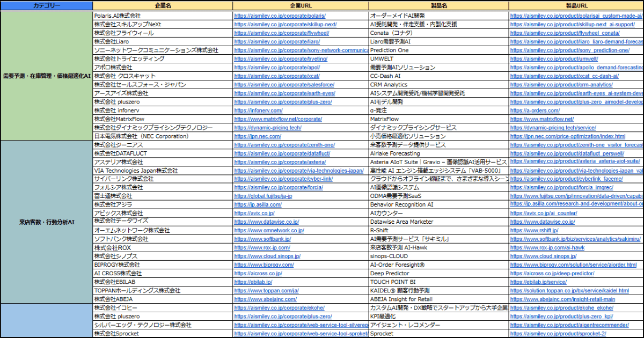Viewport: 644px width, 338px height.
Task: Open the aismiley corporate/polaris link
Action: 280,16
